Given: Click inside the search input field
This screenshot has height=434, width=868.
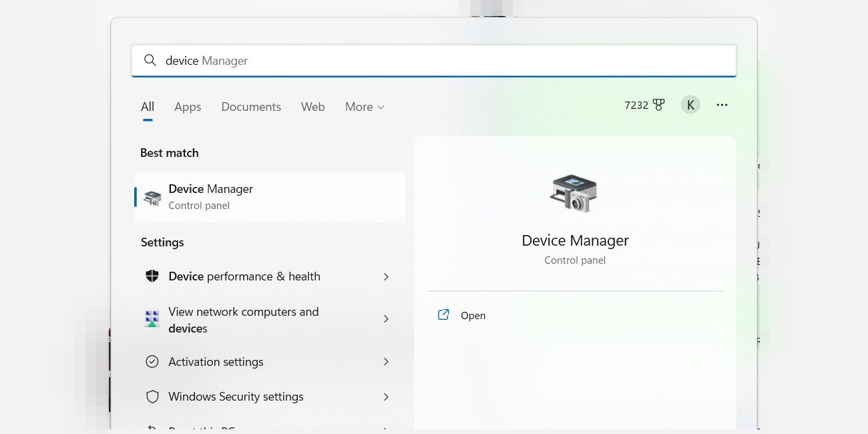Looking at the screenshot, I should click(434, 60).
